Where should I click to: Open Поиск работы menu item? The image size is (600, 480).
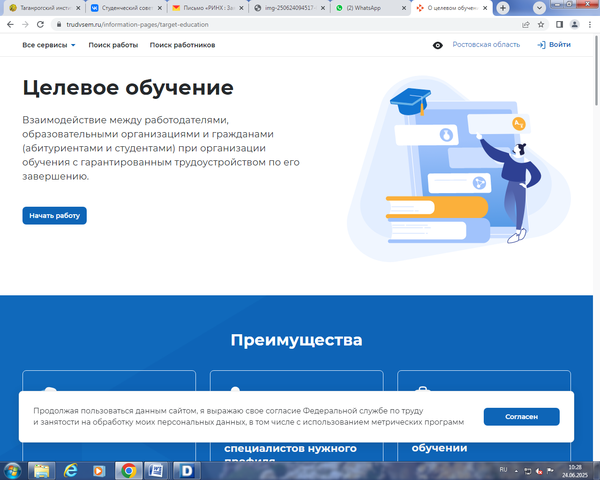pyautogui.click(x=112, y=45)
